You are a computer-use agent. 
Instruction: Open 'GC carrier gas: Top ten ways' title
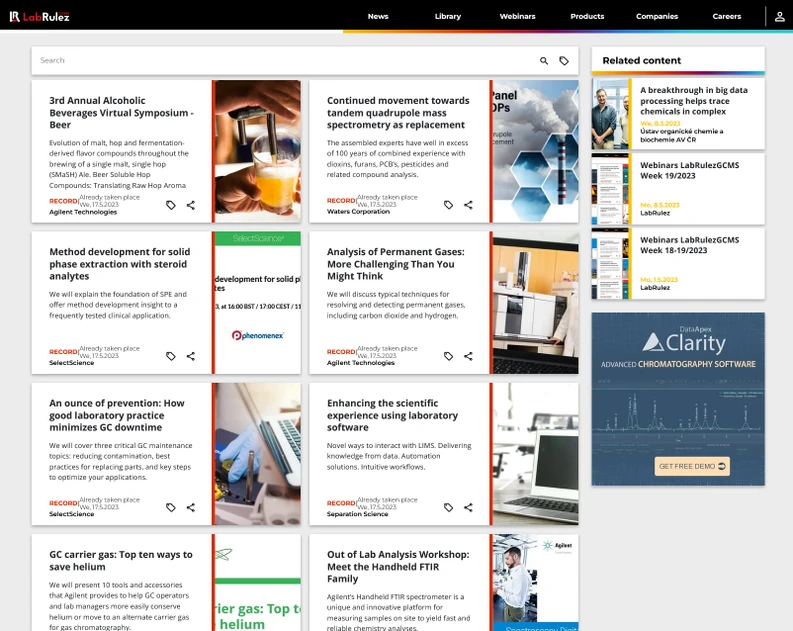click(121, 561)
